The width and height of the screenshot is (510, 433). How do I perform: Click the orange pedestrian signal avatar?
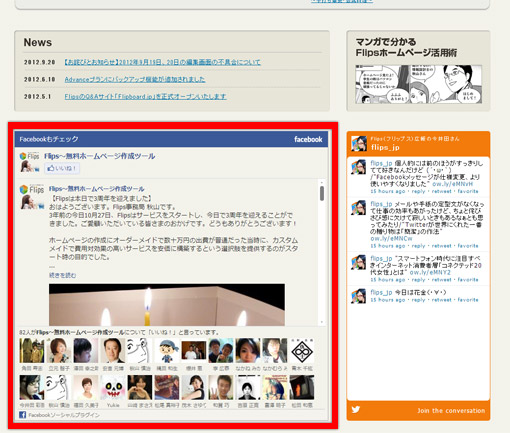tap(302, 387)
